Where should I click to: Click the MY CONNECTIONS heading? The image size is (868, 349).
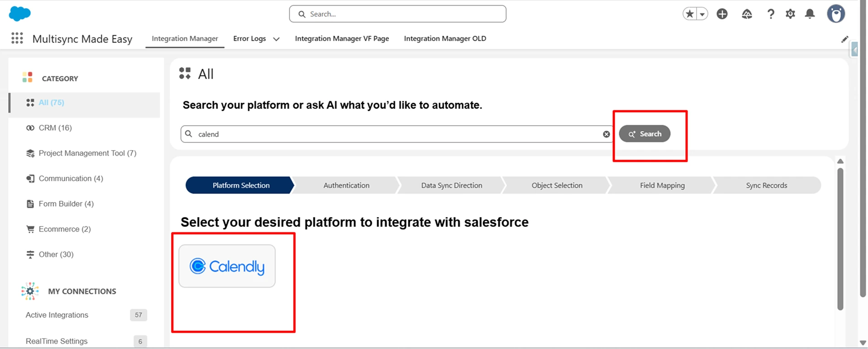[82, 292]
